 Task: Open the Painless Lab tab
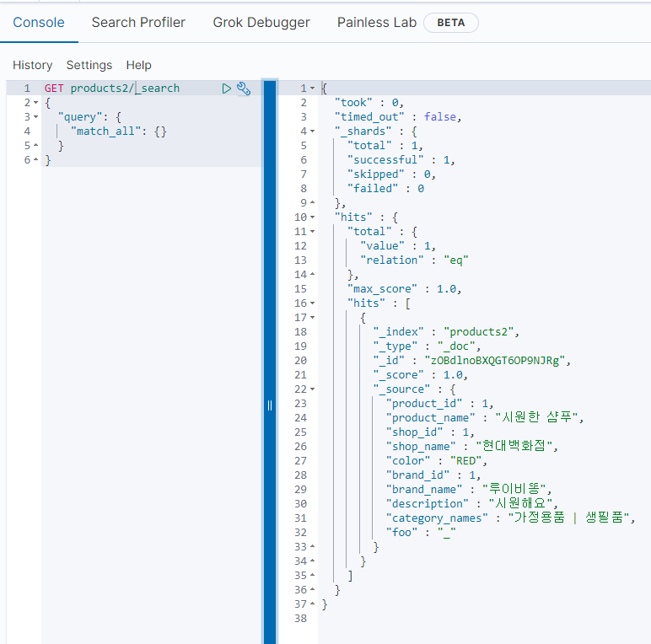[x=377, y=23]
